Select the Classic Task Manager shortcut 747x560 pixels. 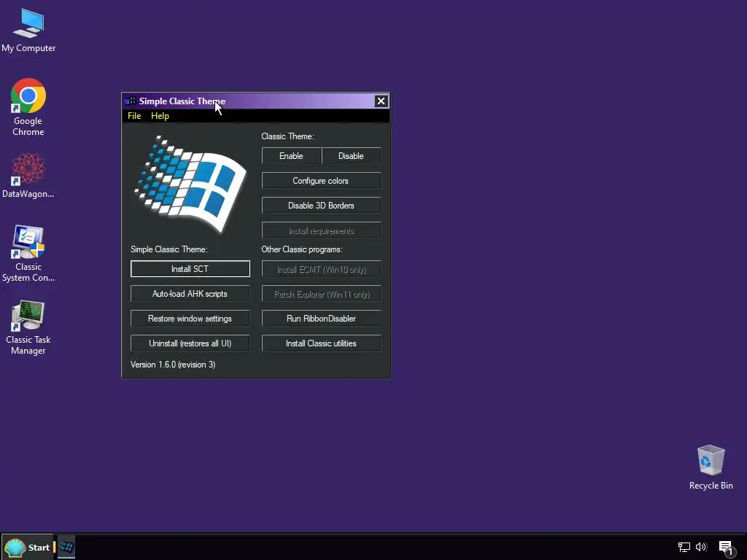point(28,327)
